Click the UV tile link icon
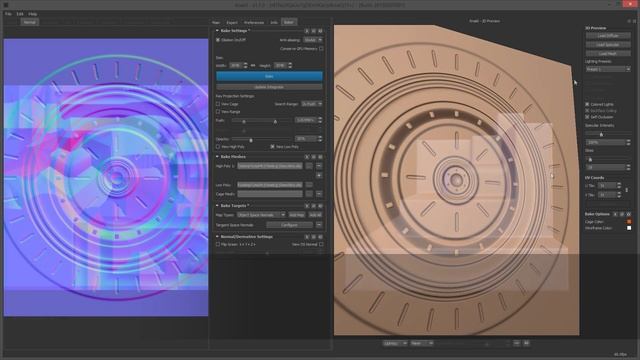Viewport: 640px width, 360px height. [x=627, y=190]
